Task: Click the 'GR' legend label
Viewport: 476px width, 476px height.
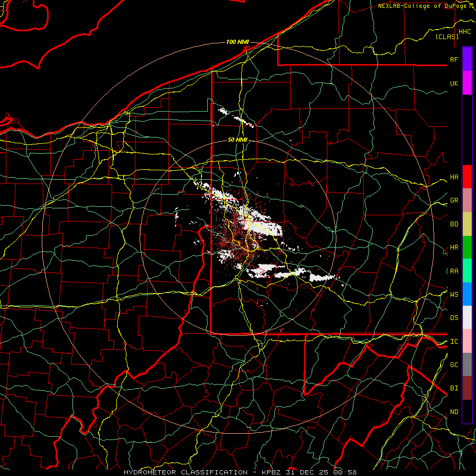Action: coord(454,200)
